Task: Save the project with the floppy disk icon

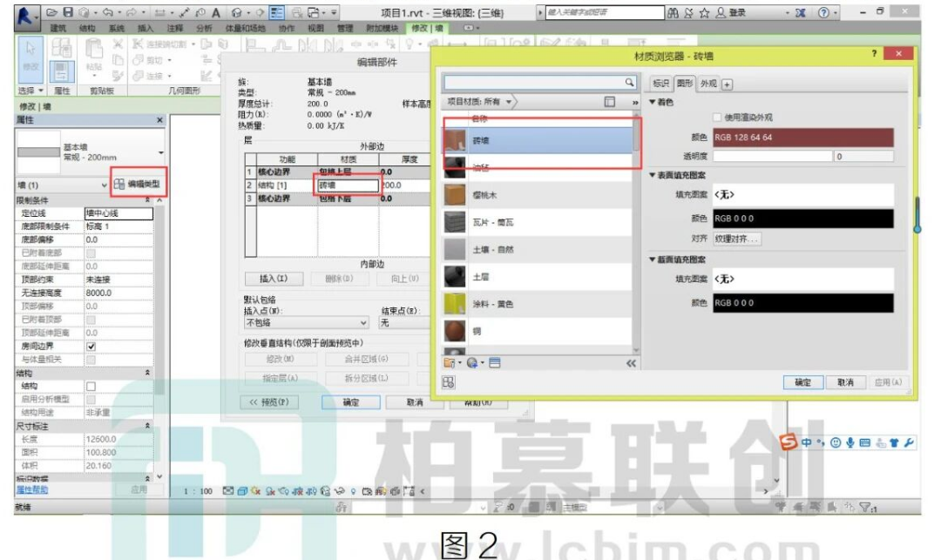Action: 68,12
